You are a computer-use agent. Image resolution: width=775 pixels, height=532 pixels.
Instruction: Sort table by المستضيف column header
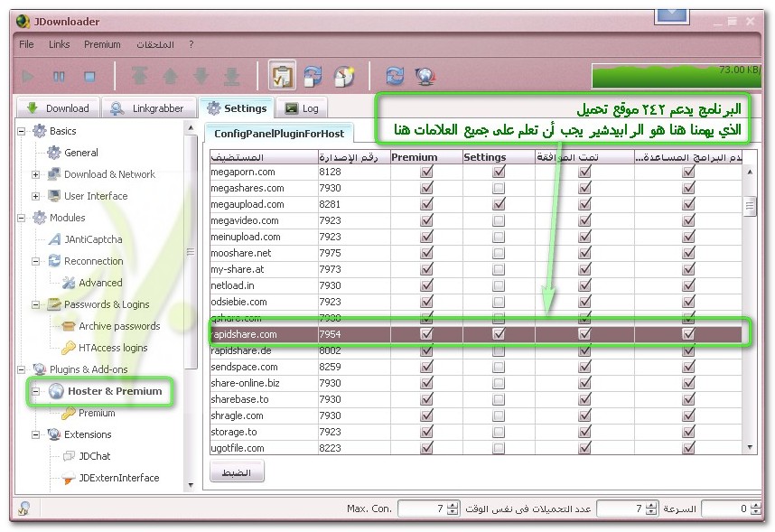coord(264,157)
